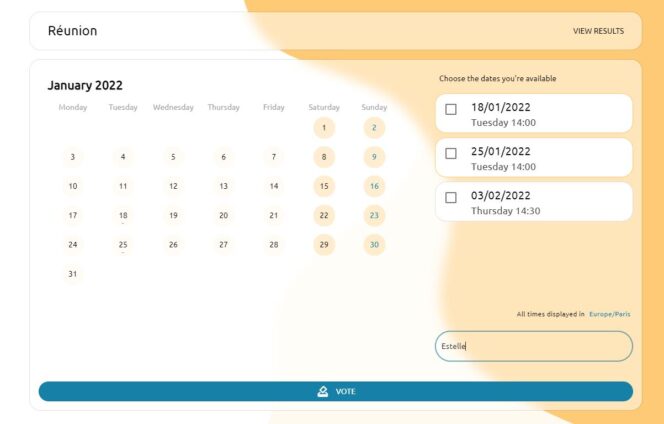Open the View Results link

click(598, 31)
